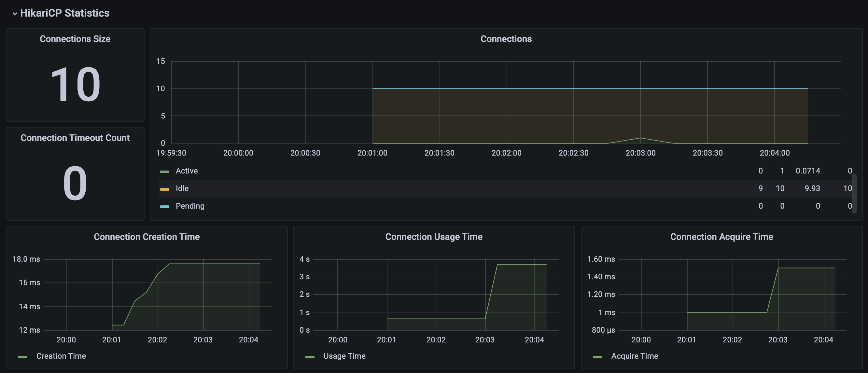Click the Acquire Time green legend swatch
The height and width of the screenshot is (373, 868).
pyautogui.click(x=597, y=357)
